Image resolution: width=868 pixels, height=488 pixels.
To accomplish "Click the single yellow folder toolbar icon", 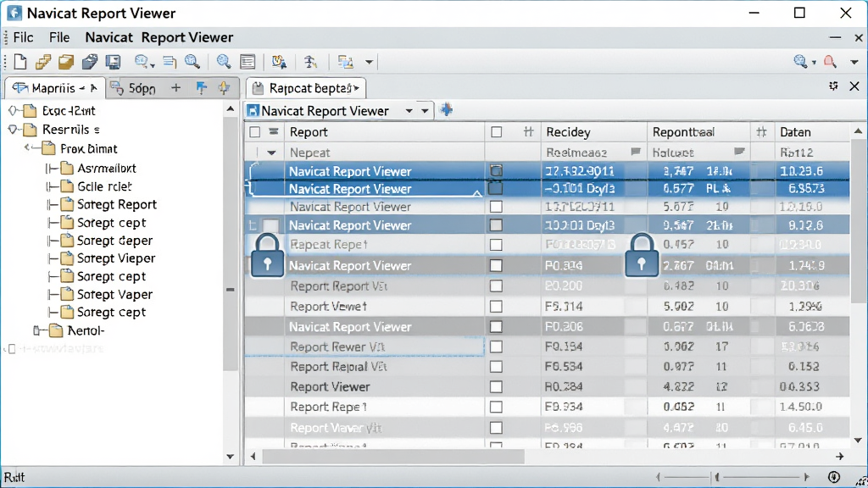I will click(x=66, y=61).
